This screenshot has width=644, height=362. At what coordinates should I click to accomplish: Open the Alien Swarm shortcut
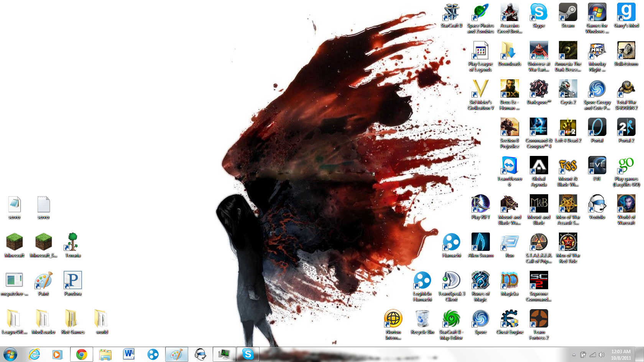tap(480, 246)
